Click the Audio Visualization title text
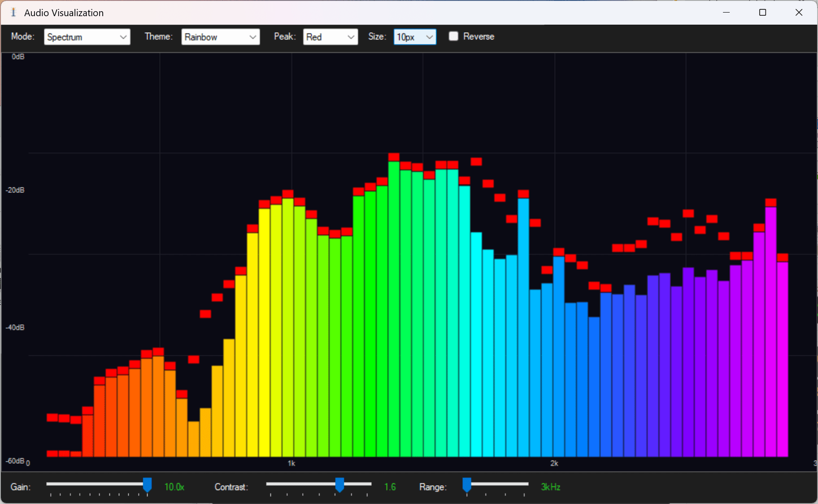Viewport: 818px width, 504px height. (64, 13)
